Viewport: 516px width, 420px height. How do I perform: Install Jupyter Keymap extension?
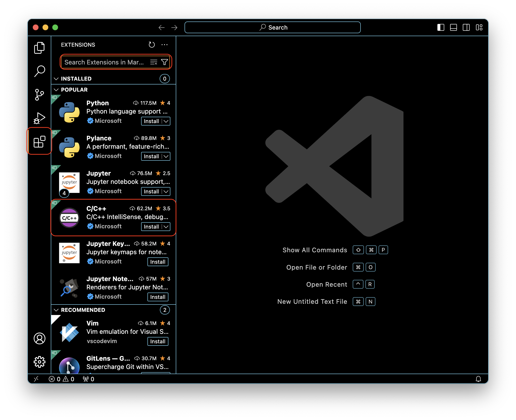[158, 262]
